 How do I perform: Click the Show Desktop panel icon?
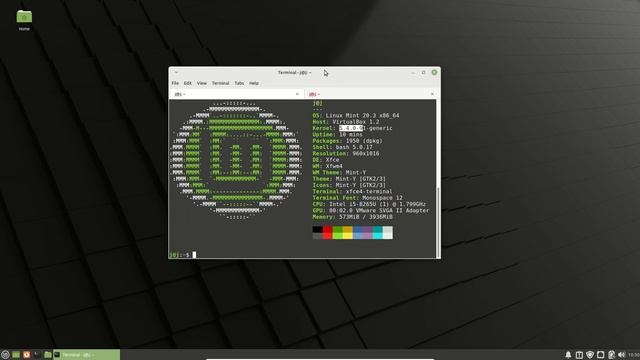coord(16,355)
